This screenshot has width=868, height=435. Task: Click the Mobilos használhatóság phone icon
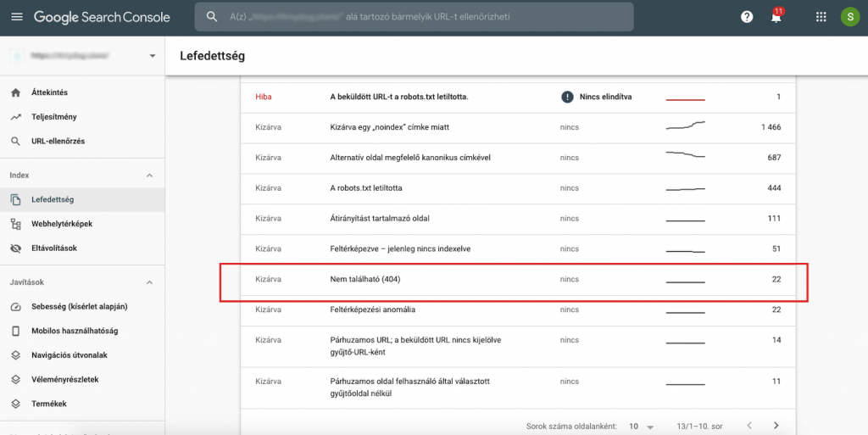[x=15, y=331]
